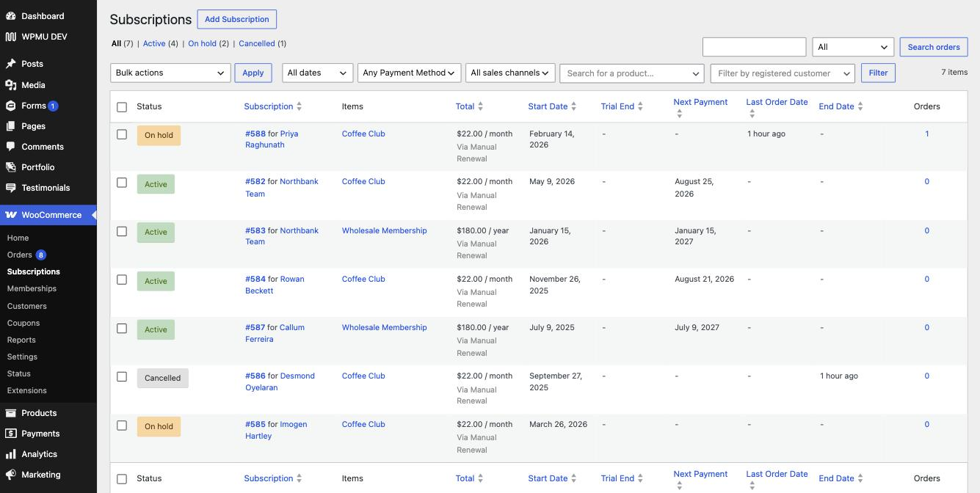Open customer Priya Raghunath link
The image size is (980, 493).
coord(272,139)
